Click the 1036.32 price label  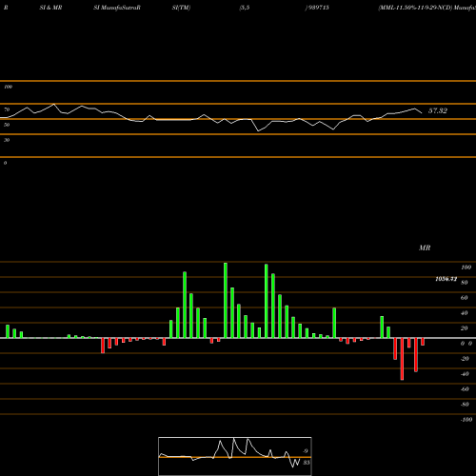446,279
